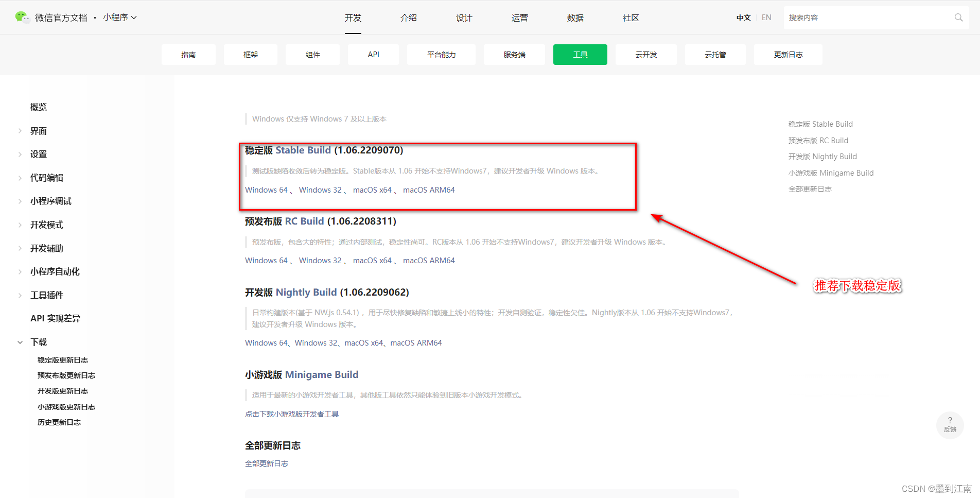980x498 pixels.
Task: Collapse the 下载 sidebar section
Action: coord(20,342)
